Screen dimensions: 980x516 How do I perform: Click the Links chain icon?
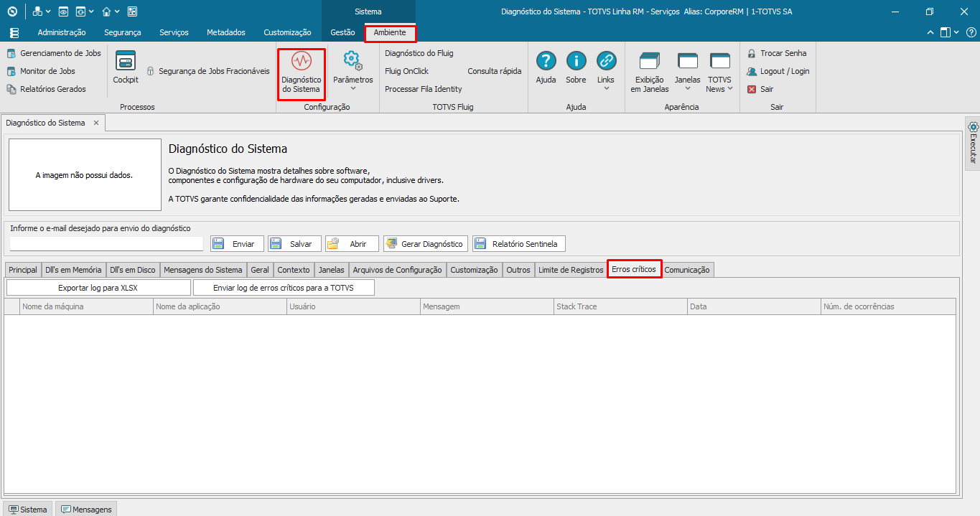(606, 60)
